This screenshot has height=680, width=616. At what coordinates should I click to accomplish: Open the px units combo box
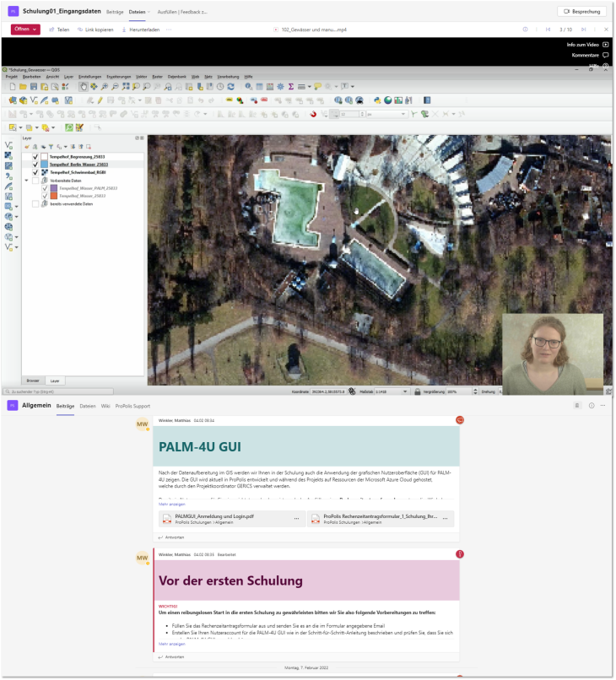387,115
